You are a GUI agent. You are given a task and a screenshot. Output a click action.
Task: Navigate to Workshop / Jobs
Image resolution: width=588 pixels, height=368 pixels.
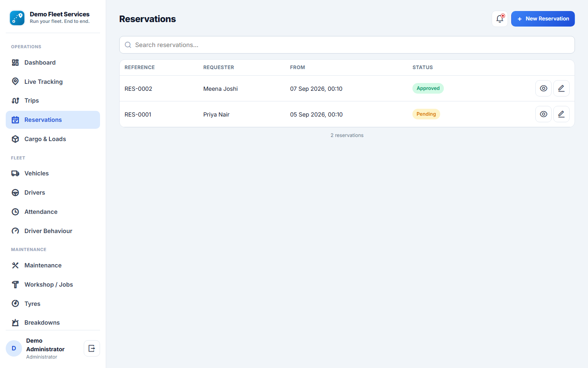pos(53,285)
